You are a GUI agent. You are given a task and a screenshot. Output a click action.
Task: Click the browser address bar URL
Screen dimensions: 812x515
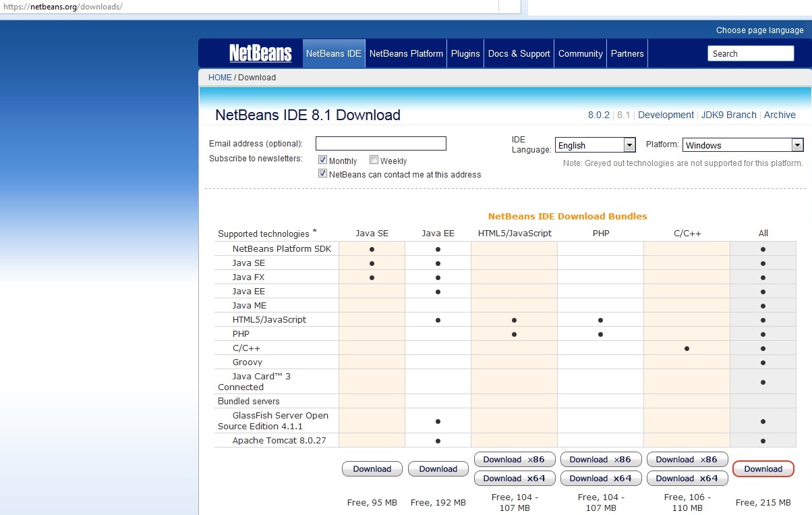(x=62, y=7)
